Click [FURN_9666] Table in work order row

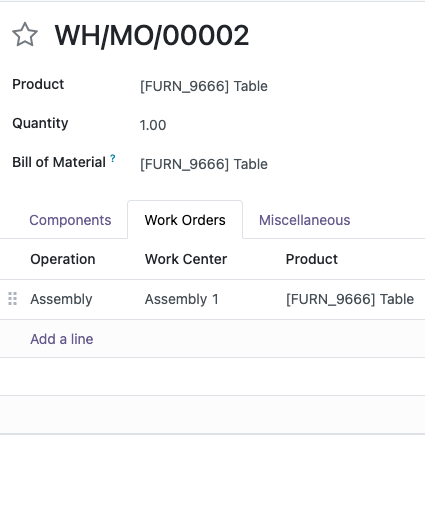pos(350,299)
